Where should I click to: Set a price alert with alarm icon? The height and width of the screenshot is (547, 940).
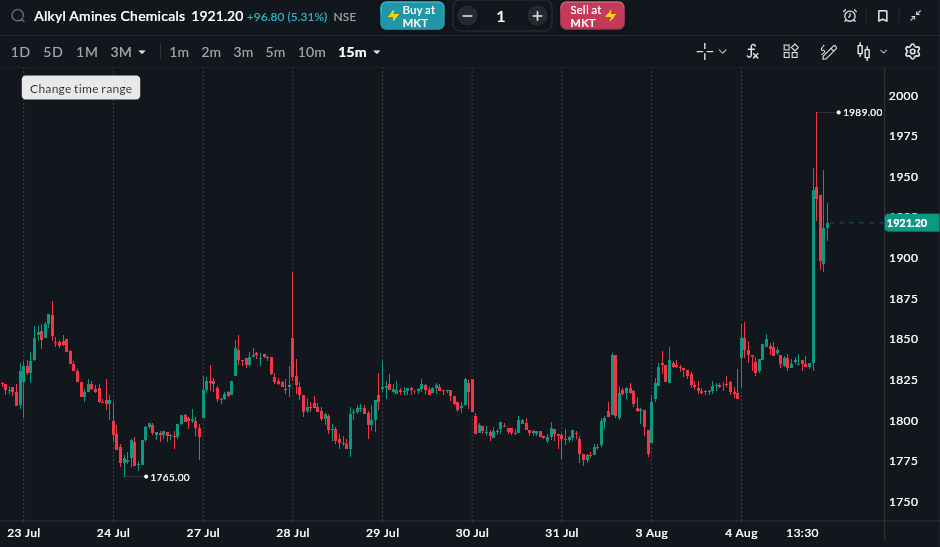tap(849, 16)
